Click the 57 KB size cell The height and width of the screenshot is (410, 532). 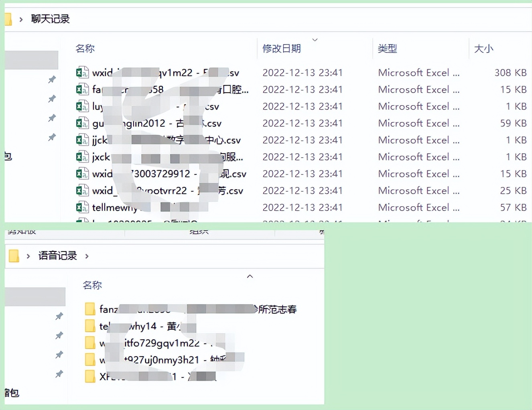coord(513,207)
